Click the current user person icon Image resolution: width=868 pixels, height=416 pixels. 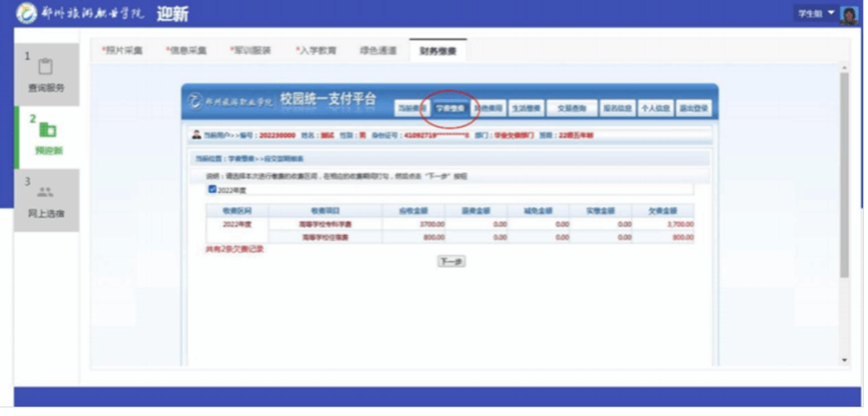[196, 135]
